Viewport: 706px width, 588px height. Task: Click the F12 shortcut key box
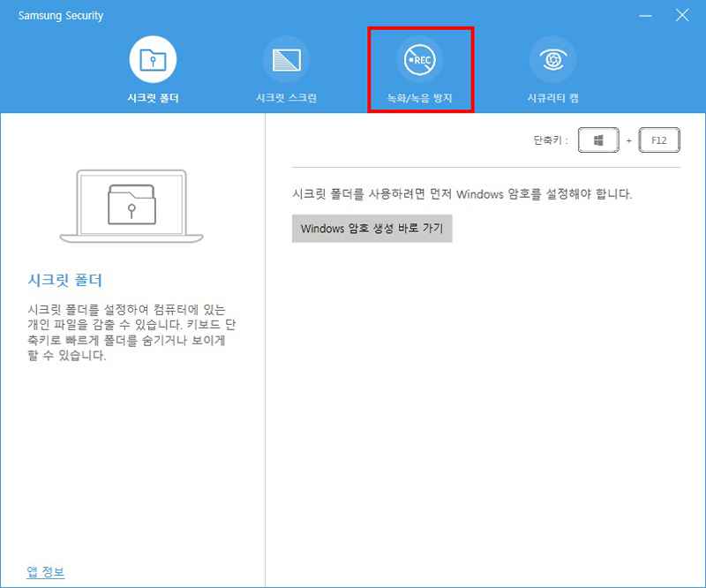click(x=659, y=140)
